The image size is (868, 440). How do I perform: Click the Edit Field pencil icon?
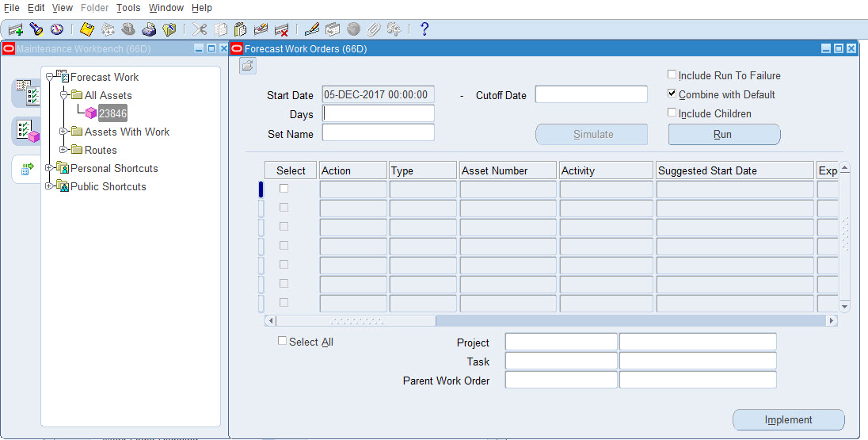(312, 29)
